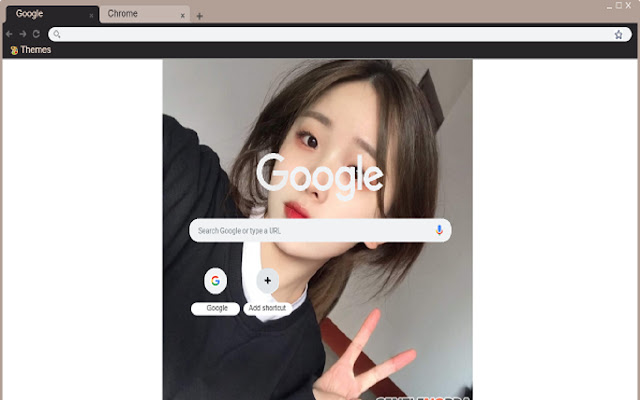This screenshot has height=400, width=640.
Task: Go back with the back arrow
Action: [9, 34]
